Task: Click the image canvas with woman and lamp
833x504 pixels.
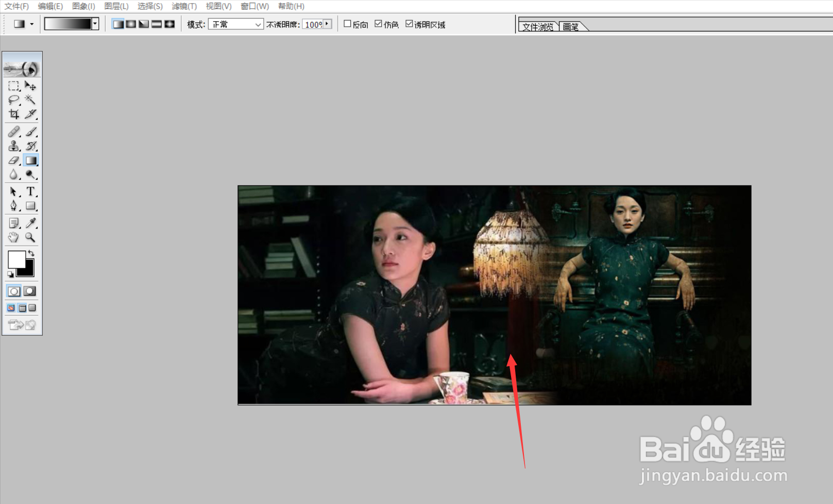Action: 495,295
